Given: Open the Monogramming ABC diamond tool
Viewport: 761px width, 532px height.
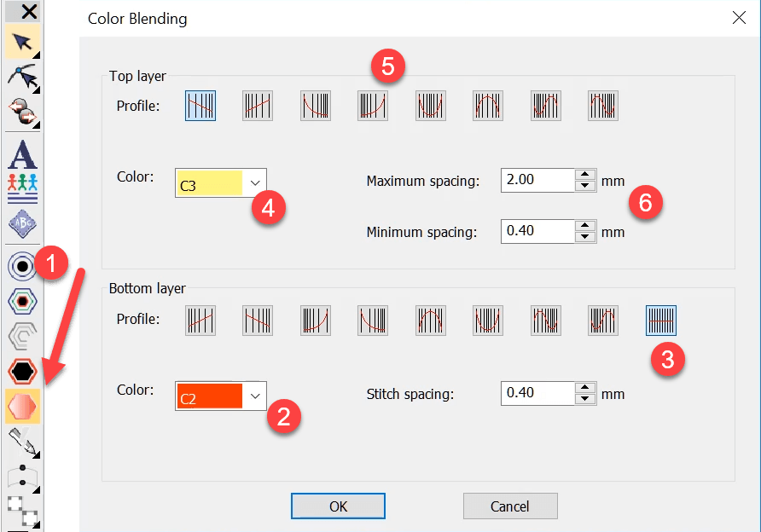Looking at the screenshot, I should pos(22,224).
